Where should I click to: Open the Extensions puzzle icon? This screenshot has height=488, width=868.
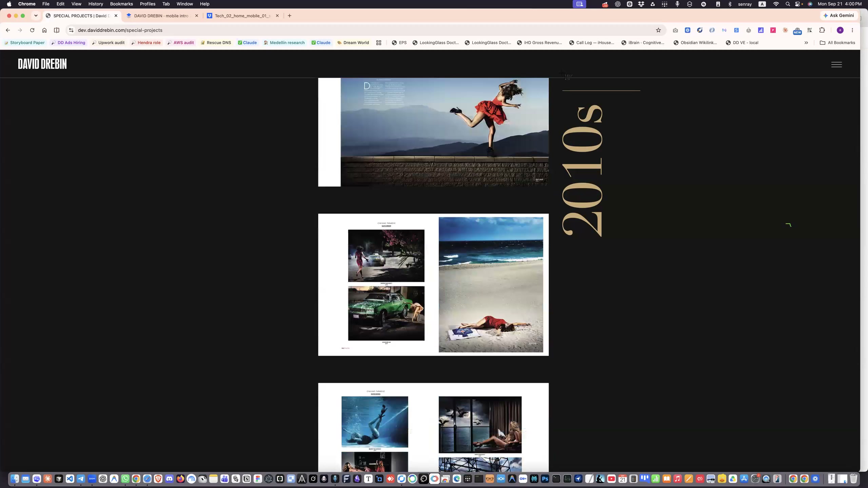(x=822, y=30)
